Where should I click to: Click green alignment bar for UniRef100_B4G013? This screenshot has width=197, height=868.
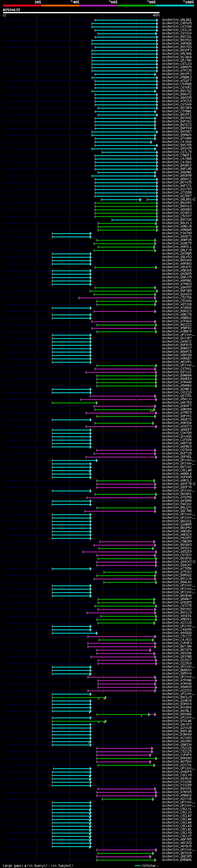126,206
